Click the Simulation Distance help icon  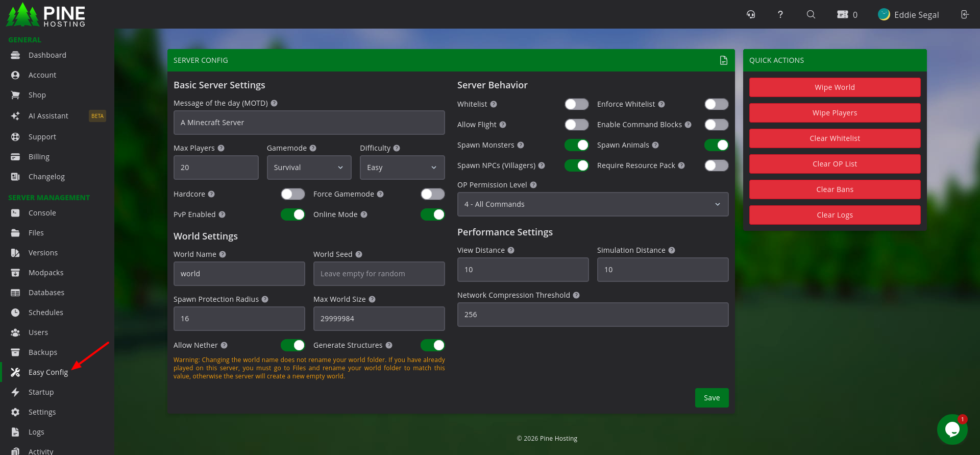[x=672, y=250]
